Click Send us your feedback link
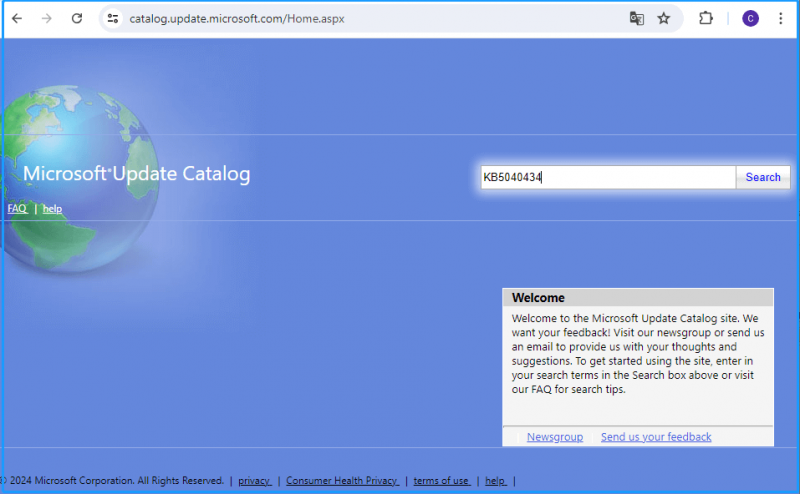 (656, 437)
